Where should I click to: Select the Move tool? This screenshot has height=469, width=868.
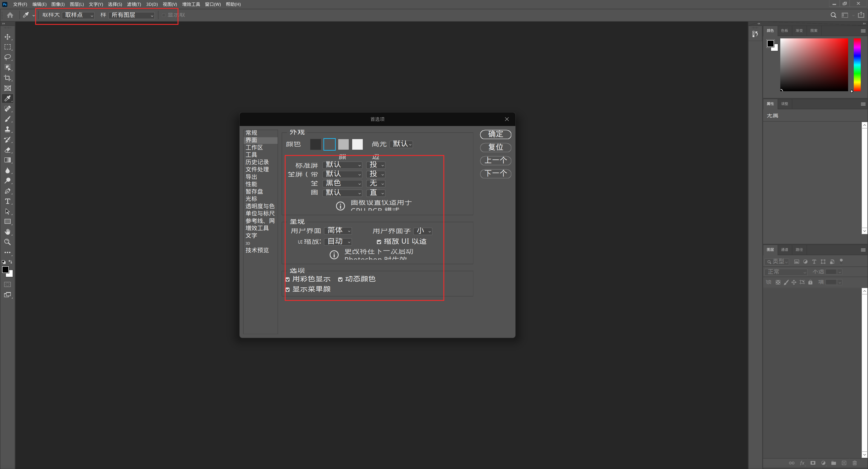click(7, 37)
